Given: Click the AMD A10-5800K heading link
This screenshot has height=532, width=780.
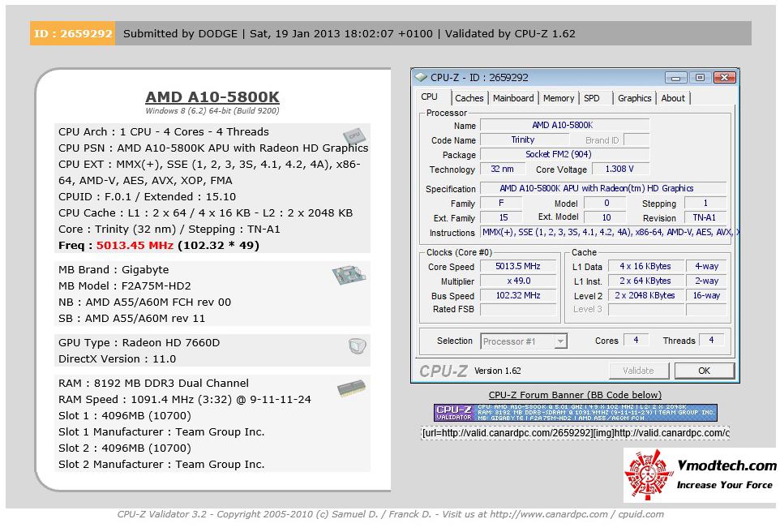Looking at the screenshot, I should tap(212, 97).
